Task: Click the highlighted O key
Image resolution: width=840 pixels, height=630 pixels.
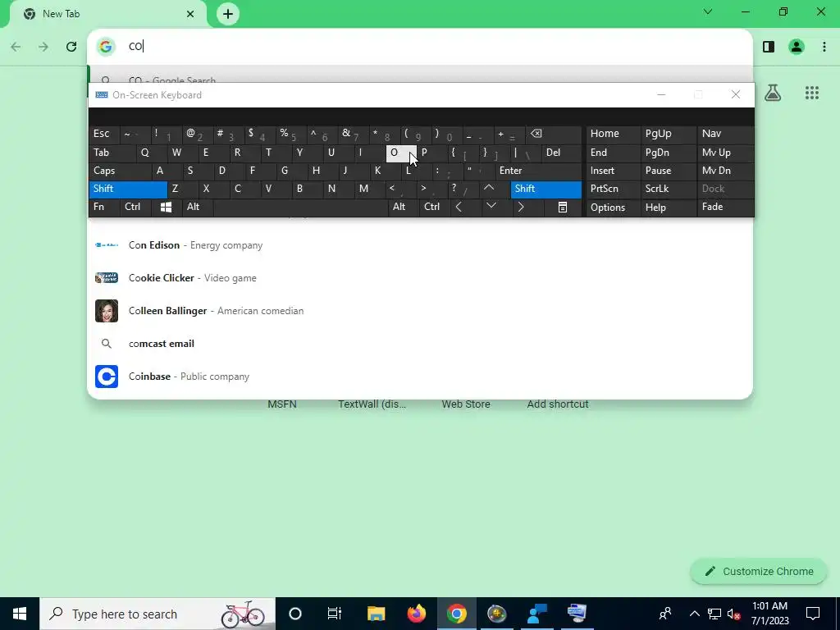Action: [x=400, y=153]
